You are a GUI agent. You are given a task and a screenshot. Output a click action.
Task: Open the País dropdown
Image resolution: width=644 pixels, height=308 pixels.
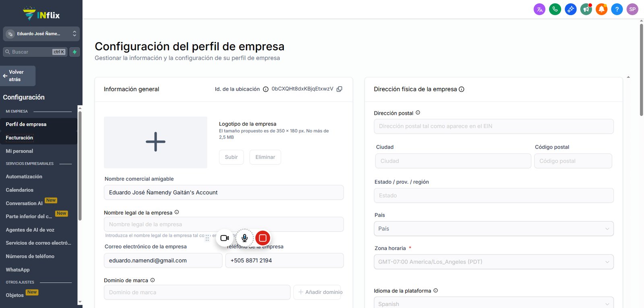click(x=494, y=229)
